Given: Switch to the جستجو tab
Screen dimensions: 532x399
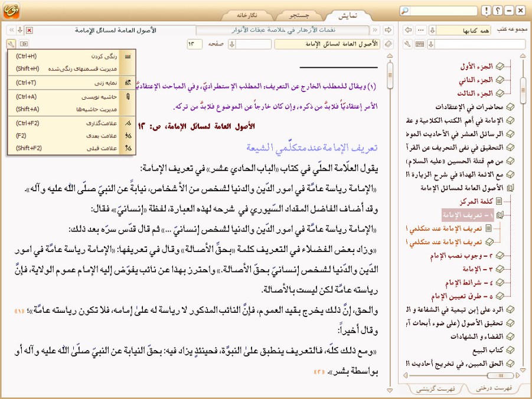Looking at the screenshot, I should click(x=299, y=15).
